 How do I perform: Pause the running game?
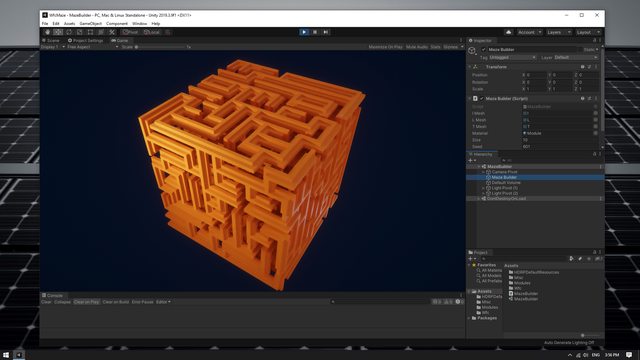click(315, 32)
